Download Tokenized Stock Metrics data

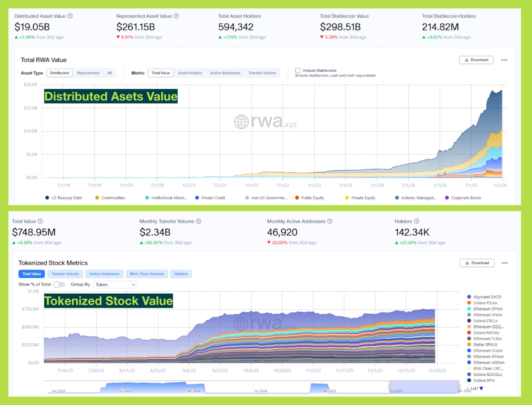point(477,263)
